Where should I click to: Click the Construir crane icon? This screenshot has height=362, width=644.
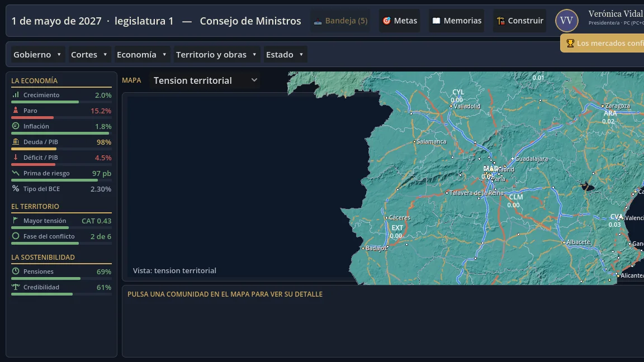click(x=501, y=21)
